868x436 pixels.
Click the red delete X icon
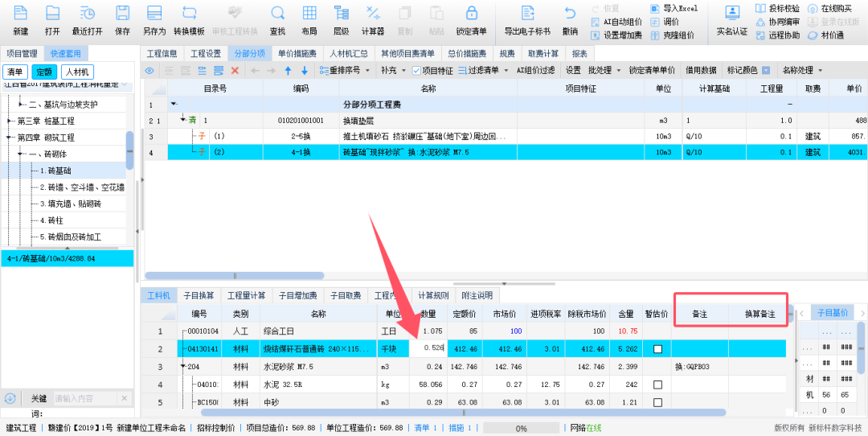(235, 71)
